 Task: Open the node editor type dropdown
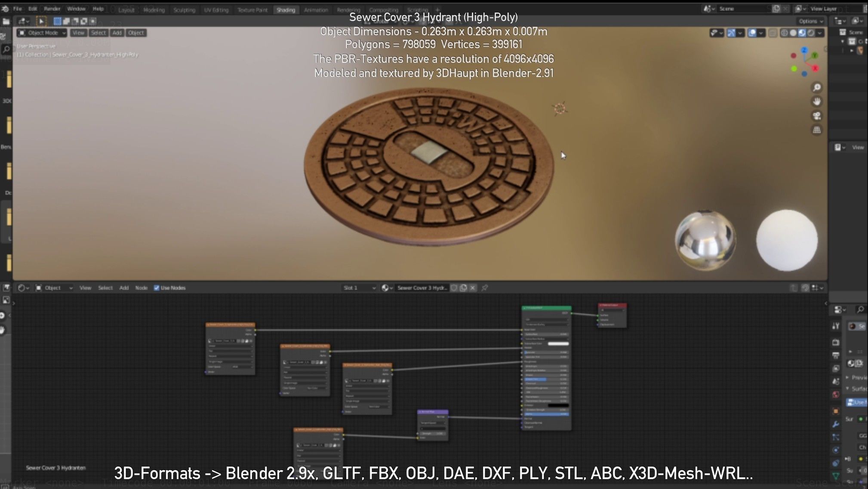pos(23,288)
